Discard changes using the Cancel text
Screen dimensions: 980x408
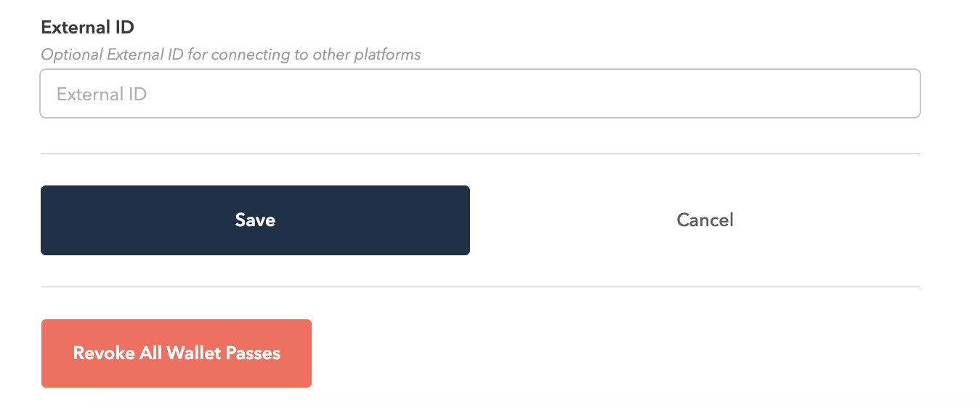705,220
